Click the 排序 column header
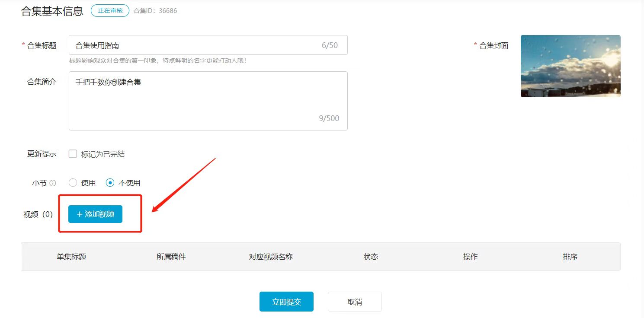This screenshot has height=318, width=644. (x=570, y=257)
